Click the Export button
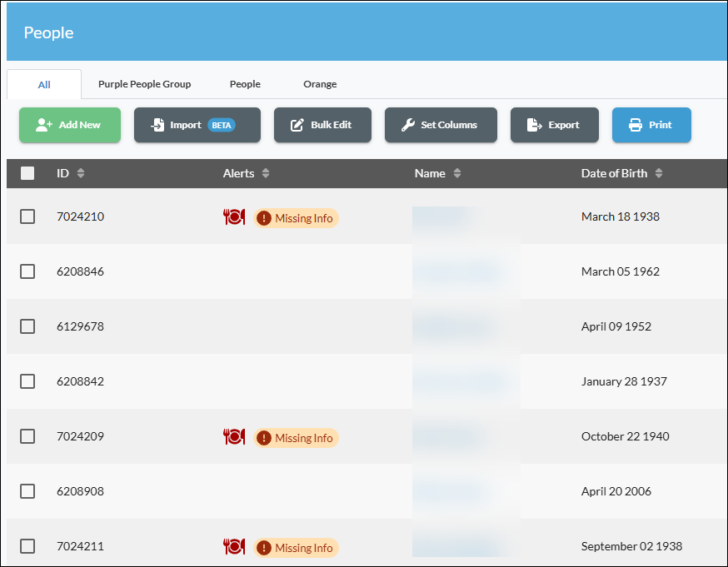 [555, 125]
